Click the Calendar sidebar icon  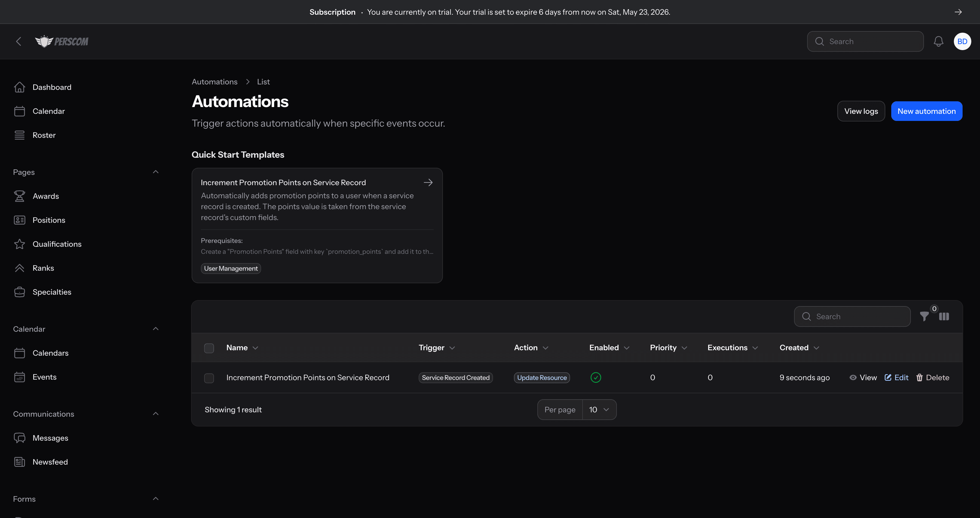(19, 111)
